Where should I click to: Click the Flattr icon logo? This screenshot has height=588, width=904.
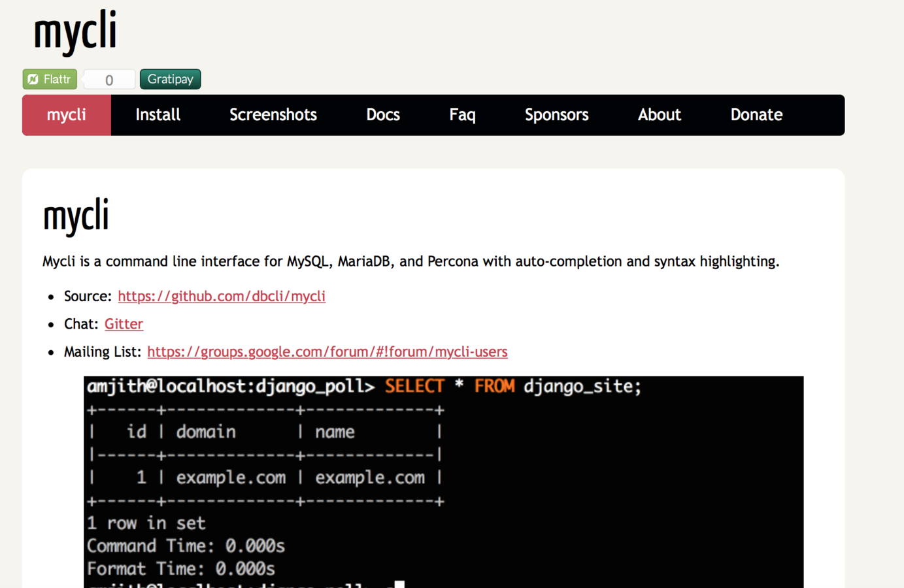click(33, 79)
